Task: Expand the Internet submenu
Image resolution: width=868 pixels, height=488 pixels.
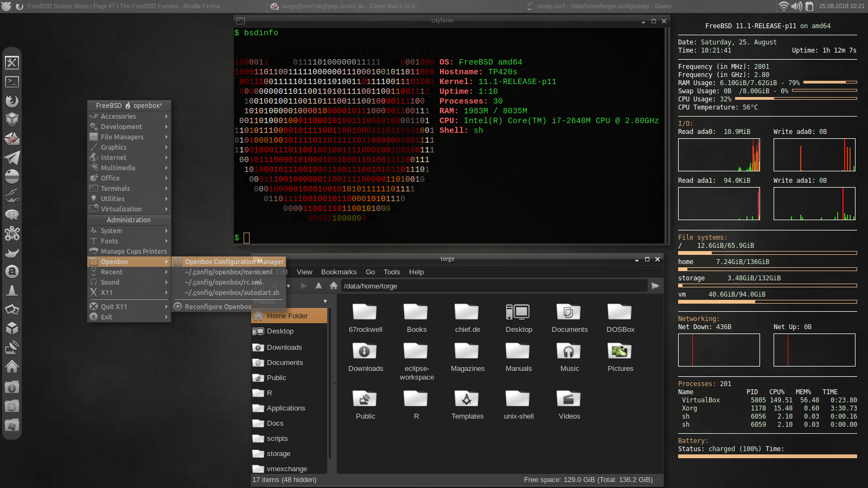Action: click(x=129, y=158)
